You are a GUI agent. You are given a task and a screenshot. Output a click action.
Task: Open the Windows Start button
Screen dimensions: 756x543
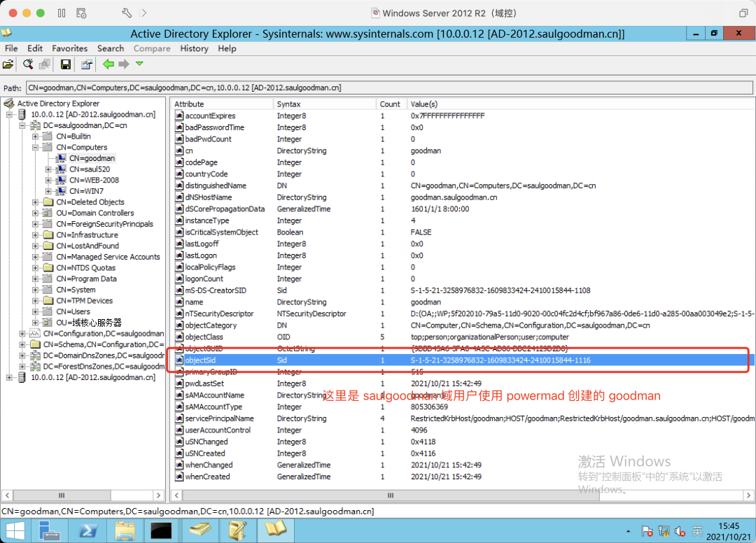click(15, 531)
